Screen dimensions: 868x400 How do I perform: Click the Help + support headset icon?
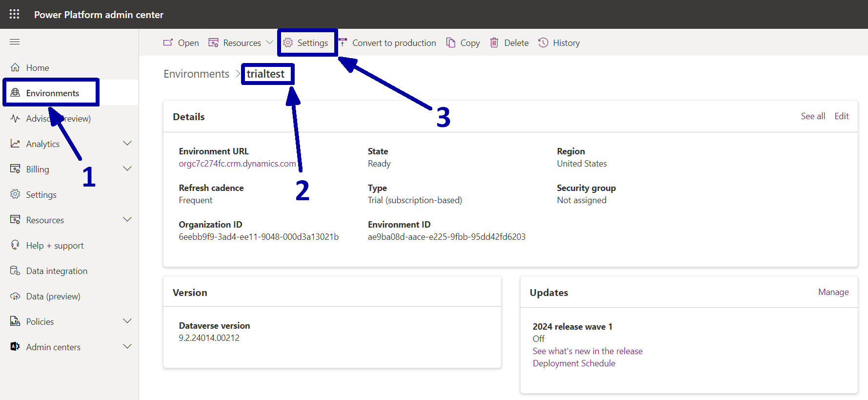tap(16, 245)
